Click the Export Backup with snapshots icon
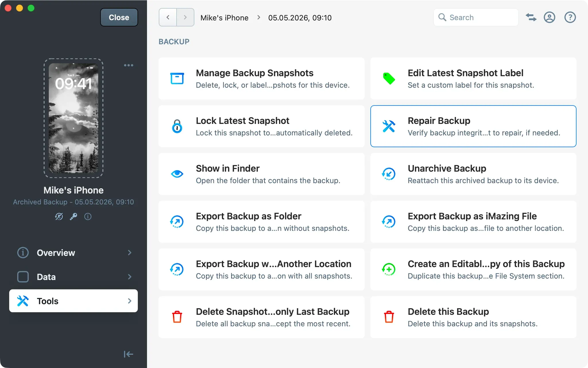Screen dimensions: 588x368 point(177,269)
